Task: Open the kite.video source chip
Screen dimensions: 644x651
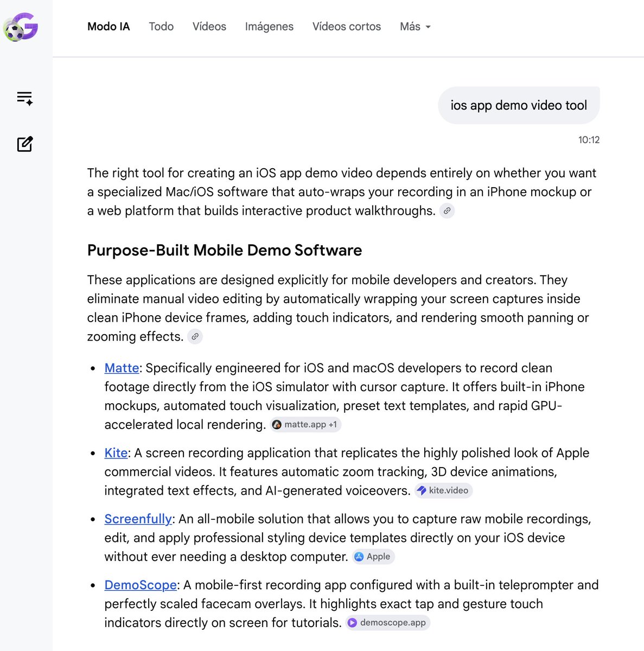Action: 444,490
